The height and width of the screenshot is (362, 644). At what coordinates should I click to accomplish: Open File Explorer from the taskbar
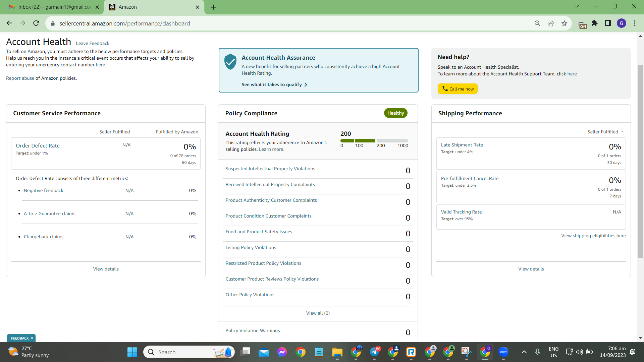(x=337, y=352)
